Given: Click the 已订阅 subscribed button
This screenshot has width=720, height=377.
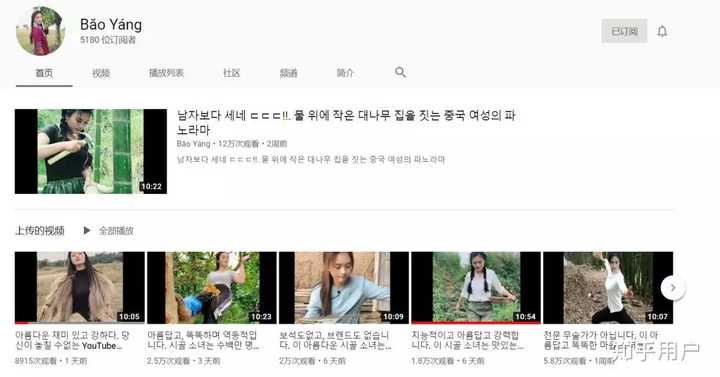Looking at the screenshot, I should pyautogui.click(x=624, y=31).
